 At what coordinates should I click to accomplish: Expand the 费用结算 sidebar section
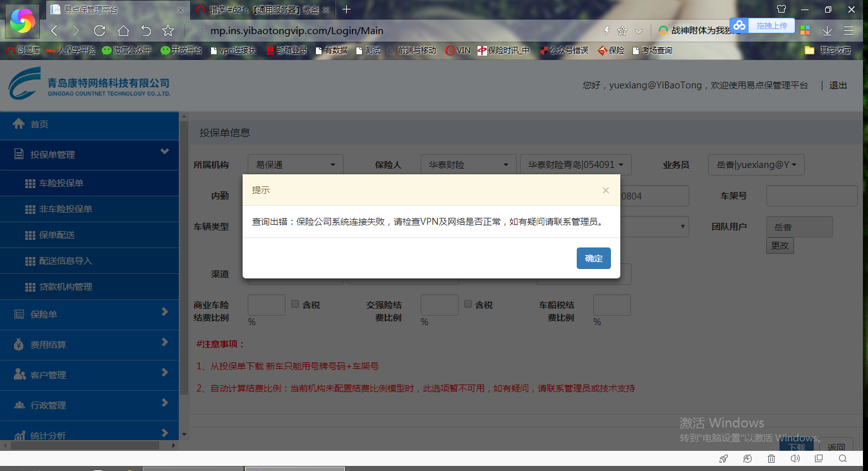[x=90, y=345]
